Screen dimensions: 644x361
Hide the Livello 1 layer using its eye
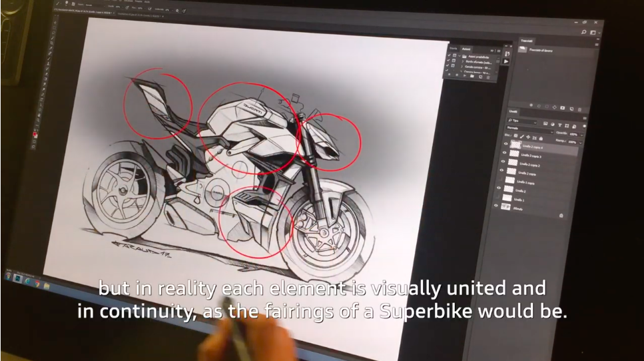pos(498,198)
